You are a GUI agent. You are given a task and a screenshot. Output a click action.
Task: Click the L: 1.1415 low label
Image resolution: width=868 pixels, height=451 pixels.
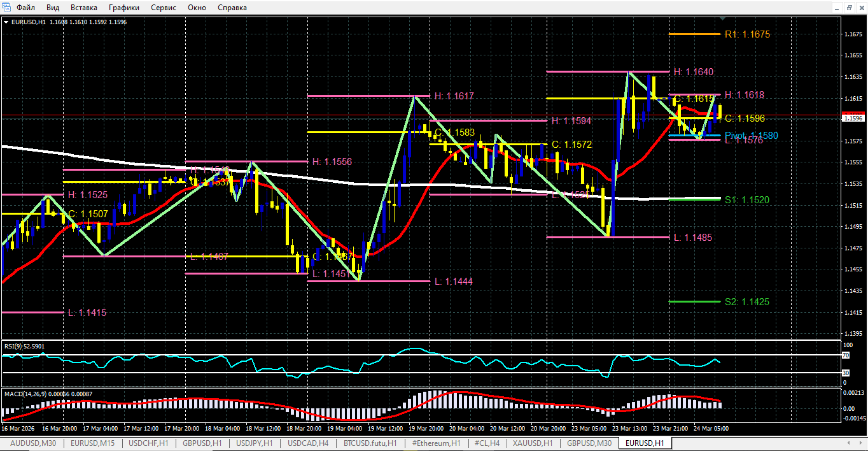[x=87, y=313]
